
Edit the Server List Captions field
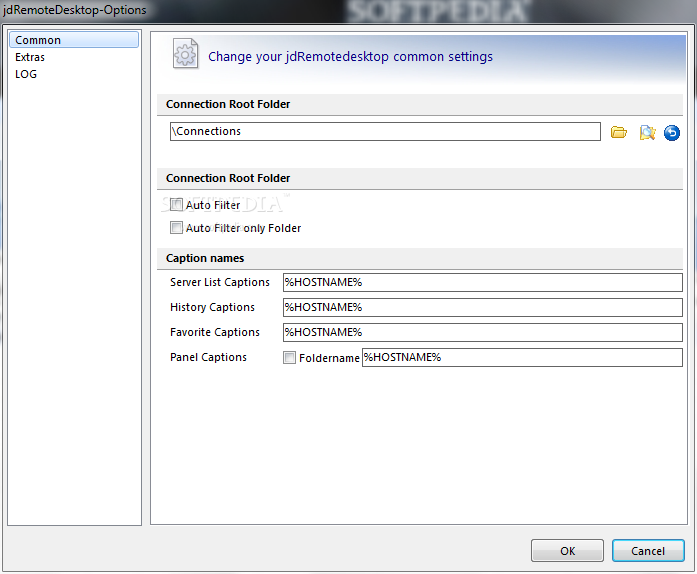[x=482, y=282]
